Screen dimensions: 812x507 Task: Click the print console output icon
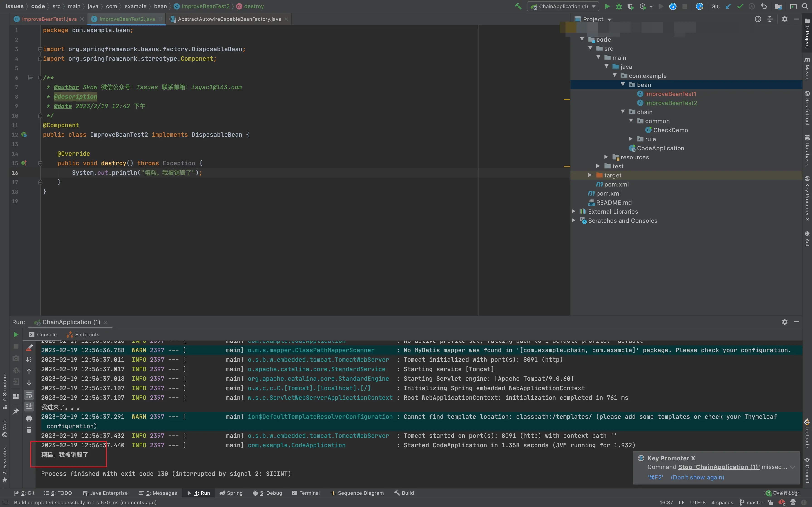tap(29, 418)
